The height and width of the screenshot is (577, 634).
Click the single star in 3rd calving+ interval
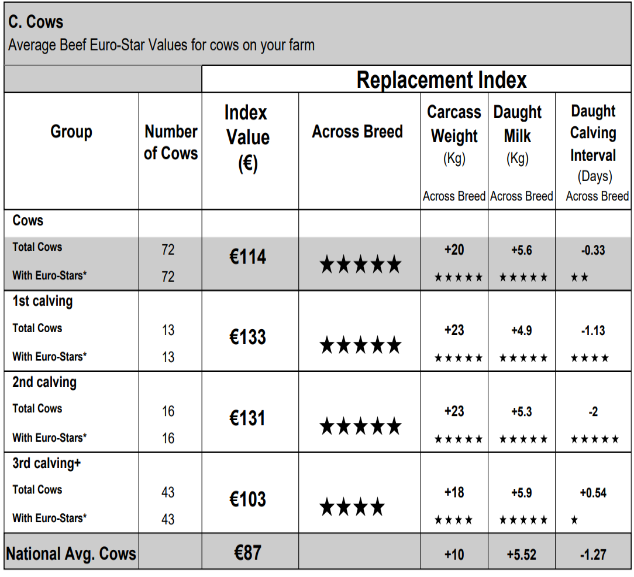click(x=574, y=520)
